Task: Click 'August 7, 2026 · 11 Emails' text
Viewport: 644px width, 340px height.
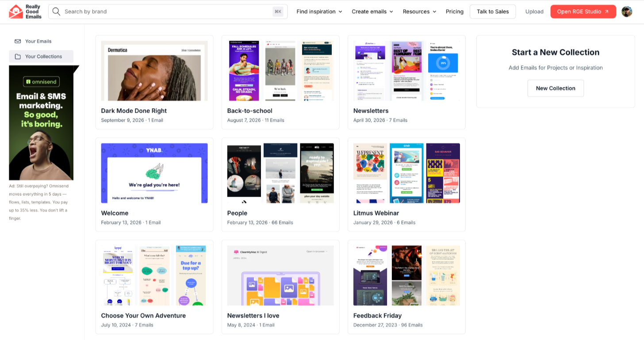Action: click(x=256, y=120)
